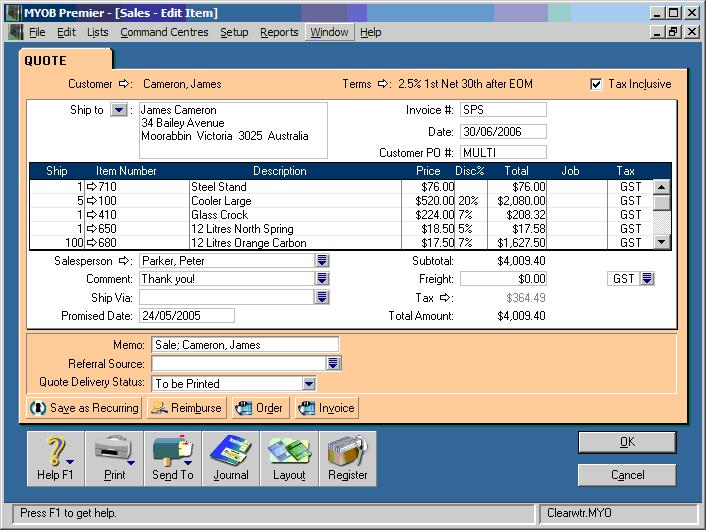Expand the Quote Delivery Status dropdown
706x530 pixels.
[x=309, y=384]
